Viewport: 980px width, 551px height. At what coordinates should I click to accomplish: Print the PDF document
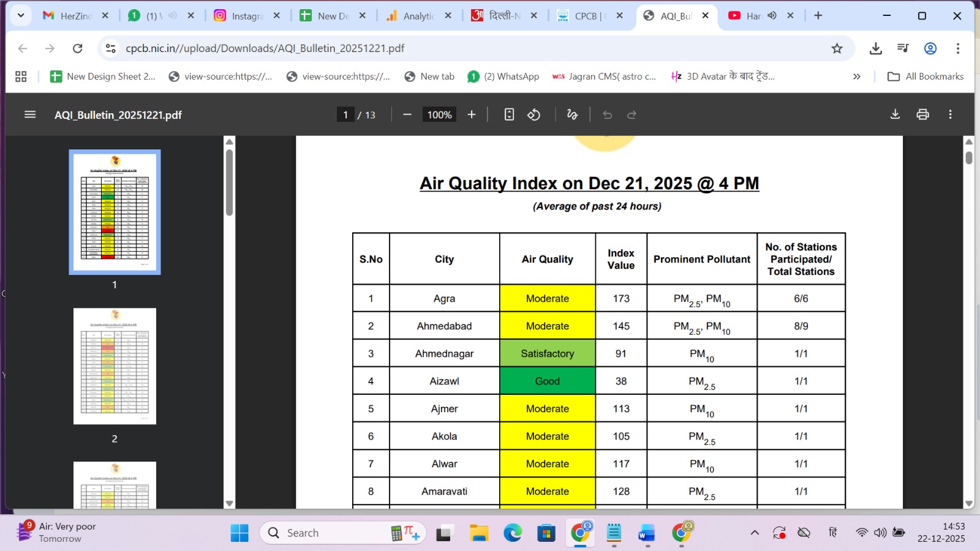point(923,114)
